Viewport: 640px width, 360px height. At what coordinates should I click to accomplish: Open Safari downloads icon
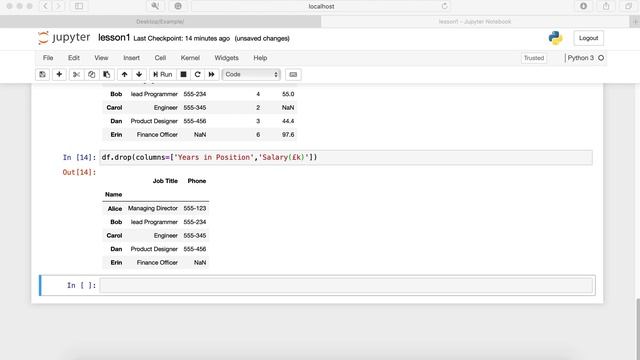coord(584,6)
